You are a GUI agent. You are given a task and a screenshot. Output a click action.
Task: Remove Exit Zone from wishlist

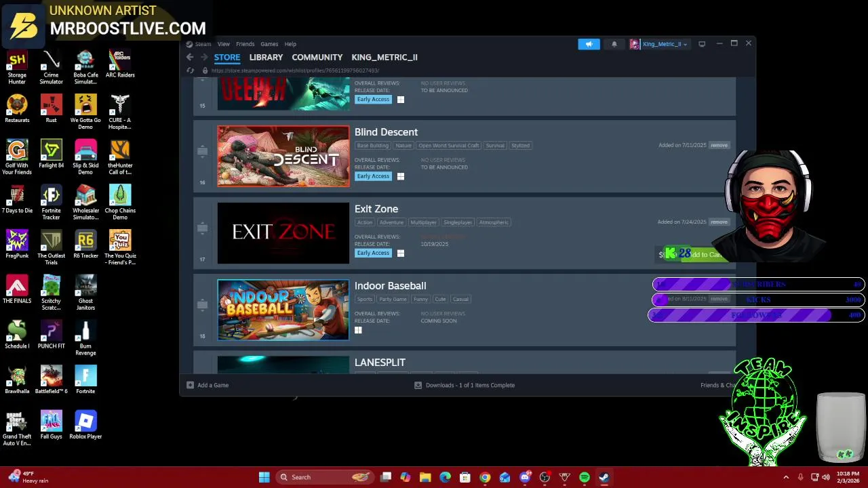tap(719, 222)
